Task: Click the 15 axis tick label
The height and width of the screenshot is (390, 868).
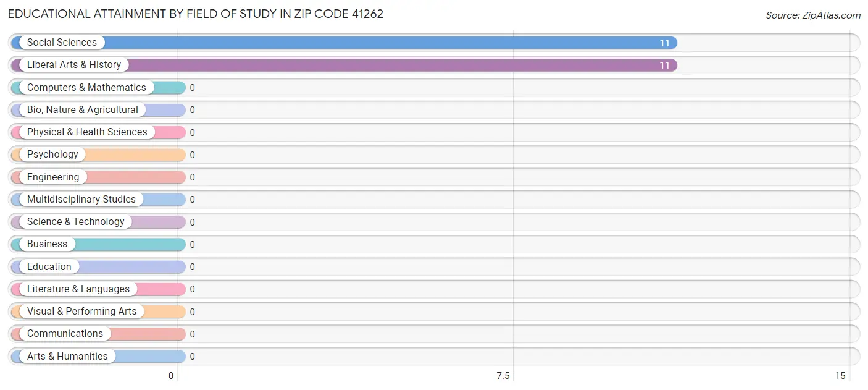Action: coord(840,376)
